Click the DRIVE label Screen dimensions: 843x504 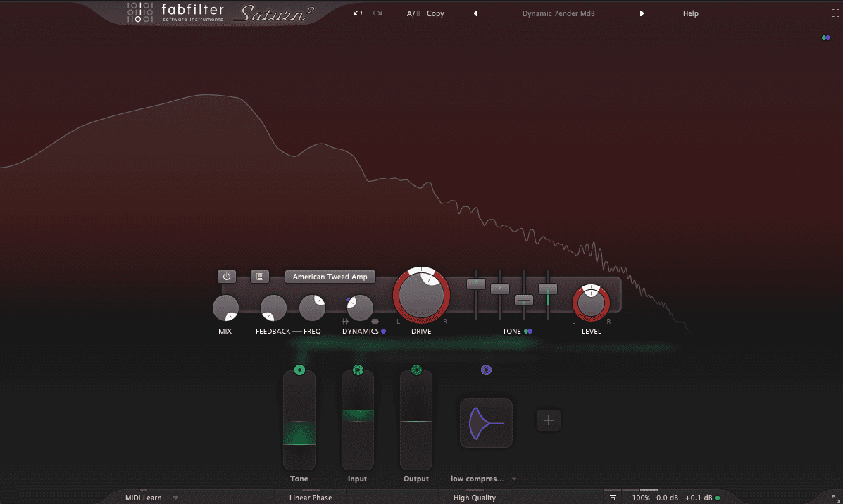coord(421,331)
